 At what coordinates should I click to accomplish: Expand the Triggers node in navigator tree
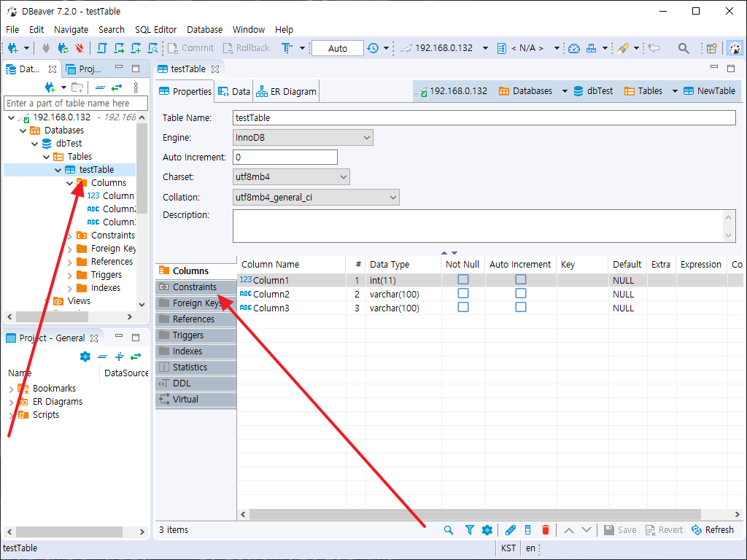(x=70, y=275)
